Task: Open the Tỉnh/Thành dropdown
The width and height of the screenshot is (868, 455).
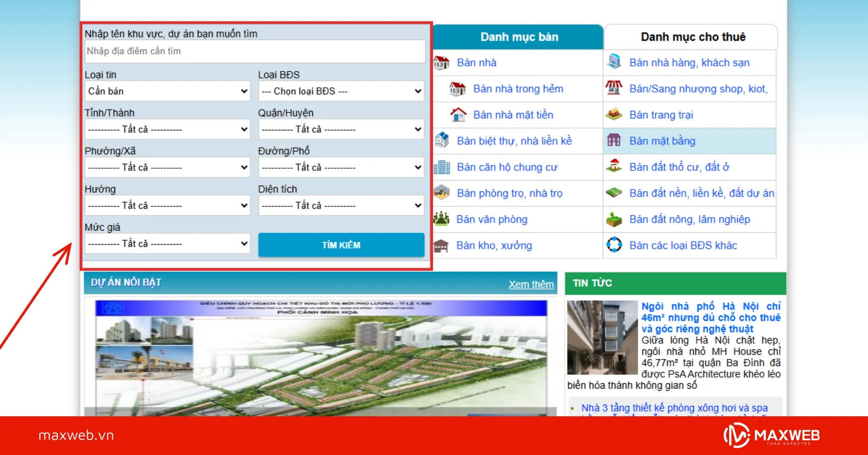Action: (x=167, y=129)
